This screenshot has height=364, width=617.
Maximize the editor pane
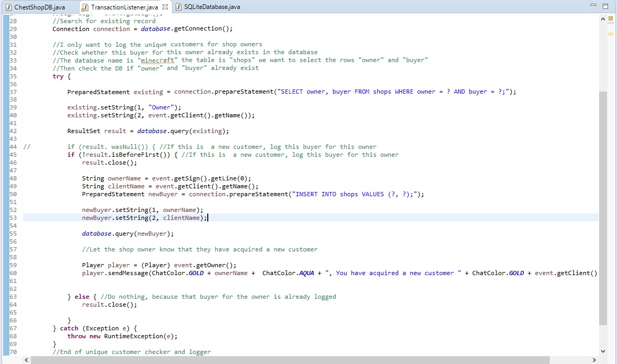605,6
